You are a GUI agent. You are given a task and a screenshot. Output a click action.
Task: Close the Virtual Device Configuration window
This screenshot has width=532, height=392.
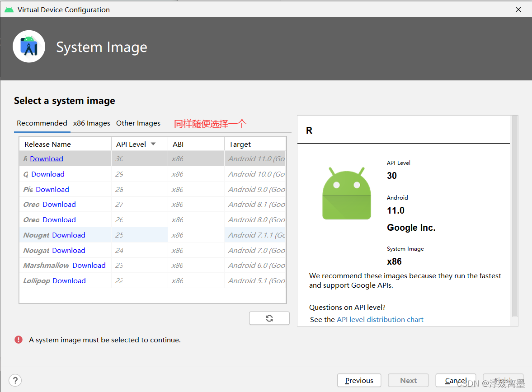[x=518, y=9]
